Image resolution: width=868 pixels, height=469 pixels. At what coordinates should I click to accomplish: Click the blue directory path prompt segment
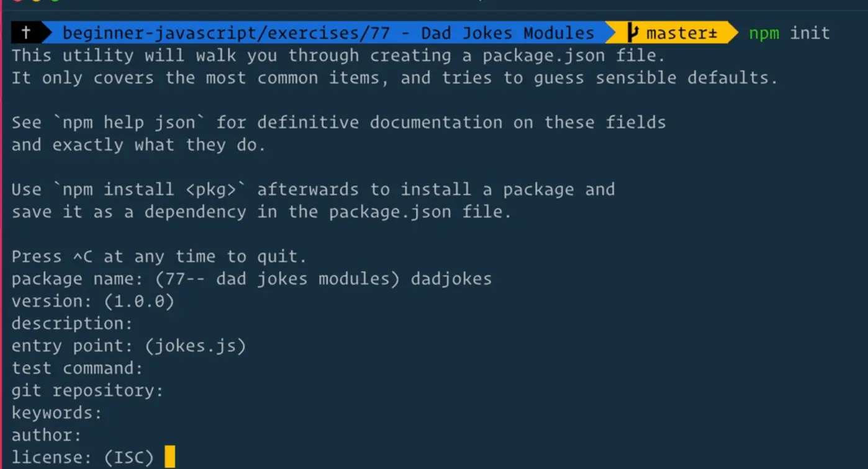tap(328, 33)
